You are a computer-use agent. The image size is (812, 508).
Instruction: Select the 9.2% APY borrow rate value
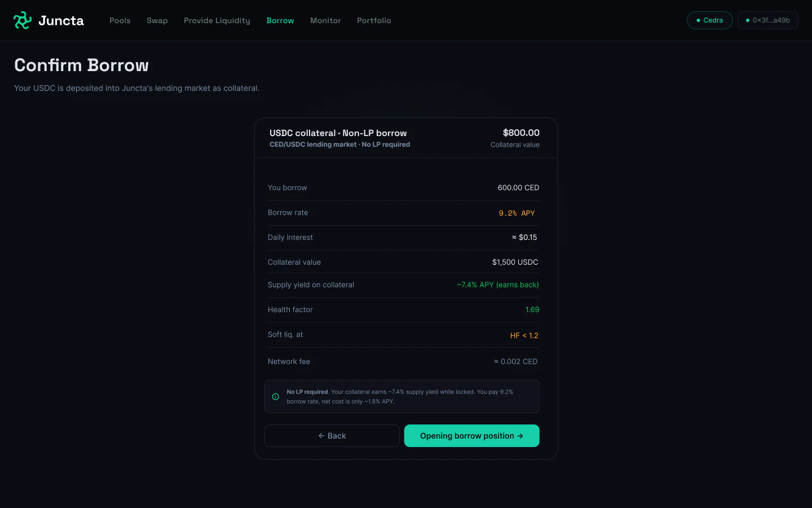(x=517, y=213)
